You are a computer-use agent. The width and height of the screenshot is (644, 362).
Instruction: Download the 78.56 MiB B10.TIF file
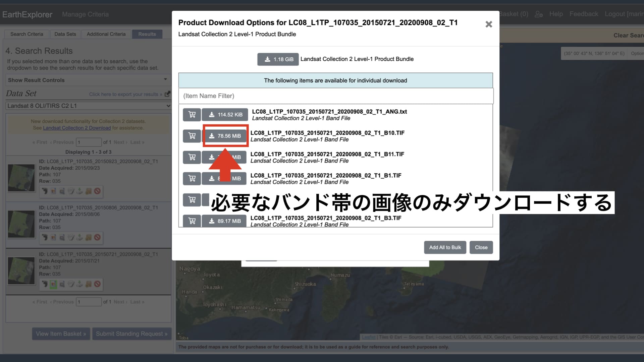click(x=225, y=136)
